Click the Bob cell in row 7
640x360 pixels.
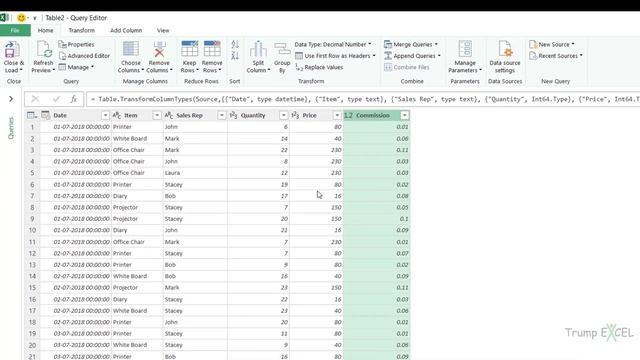tap(195, 196)
